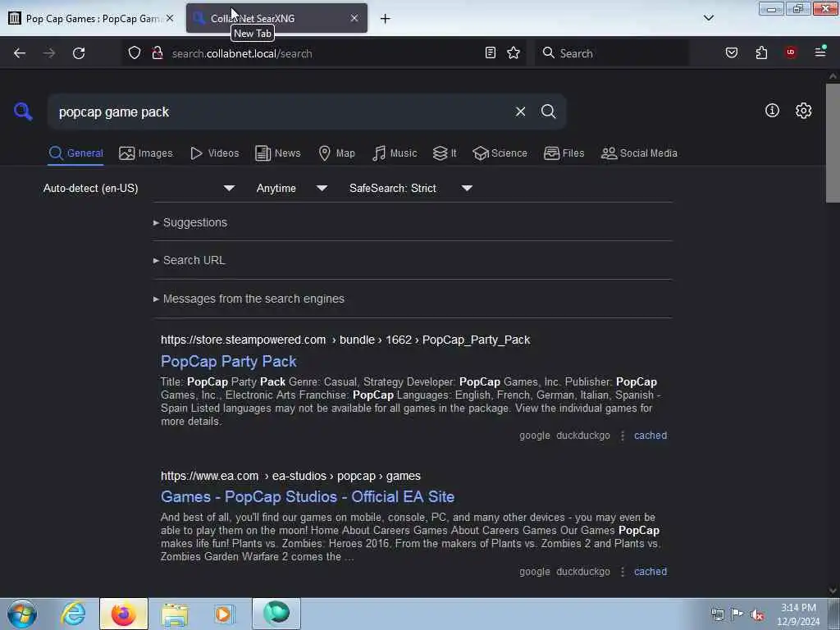
Task: Click the SearXNG logo magnifier icon
Action: pos(23,112)
